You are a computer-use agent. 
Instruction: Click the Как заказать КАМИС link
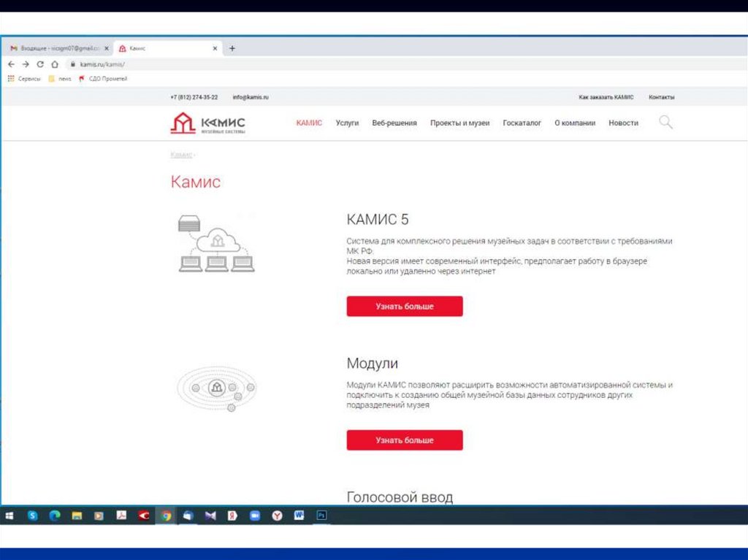click(606, 97)
